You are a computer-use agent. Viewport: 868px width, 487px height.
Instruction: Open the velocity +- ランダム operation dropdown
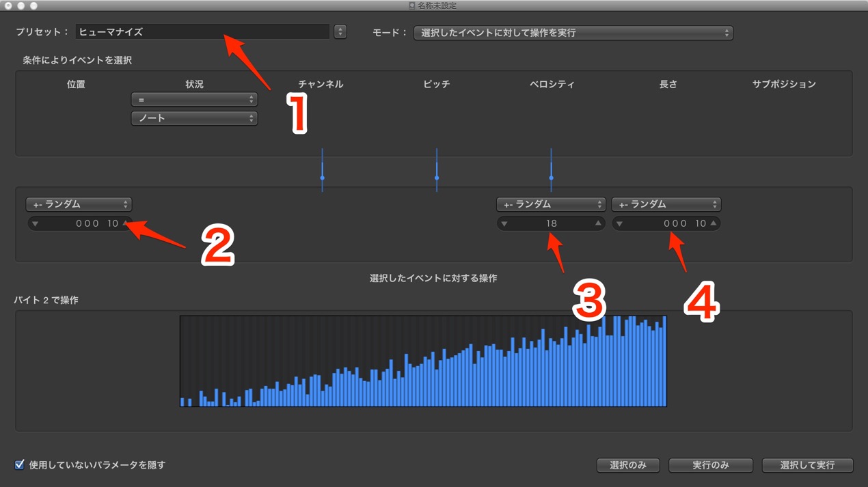pyautogui.click(x=551, y=204)
